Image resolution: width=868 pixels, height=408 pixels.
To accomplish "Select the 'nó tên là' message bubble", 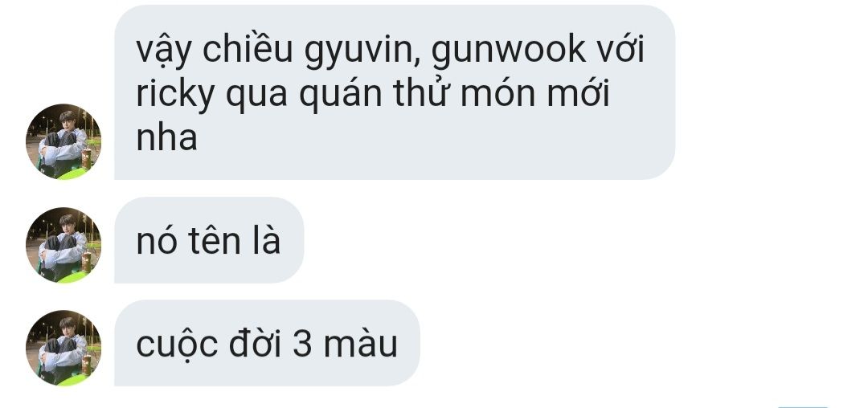I will click(x=209, y=240).
